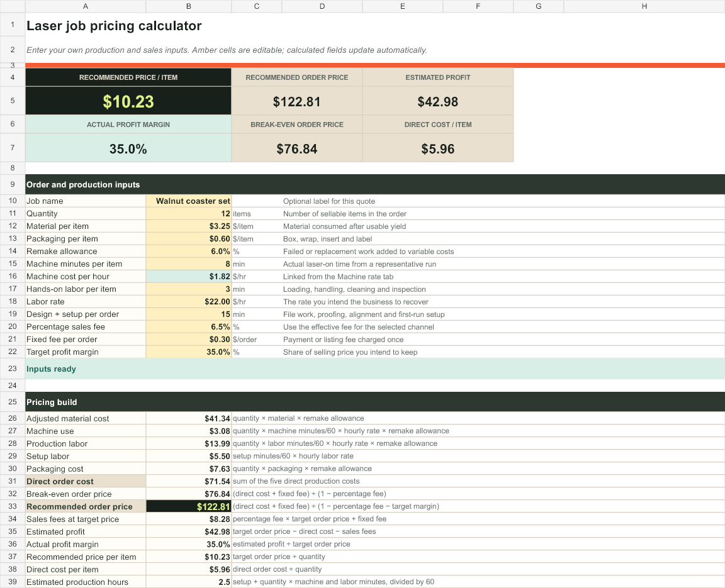Select the Estimated production hours value 2.5
The width and height of the screenshot is (725, 588).
[189, 582]
